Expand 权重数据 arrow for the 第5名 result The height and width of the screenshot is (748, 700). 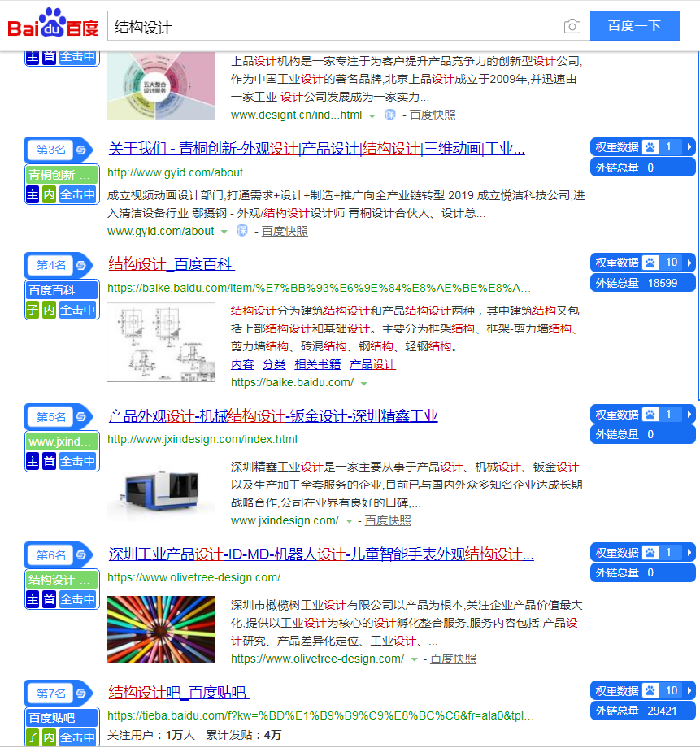click(689, 415)
